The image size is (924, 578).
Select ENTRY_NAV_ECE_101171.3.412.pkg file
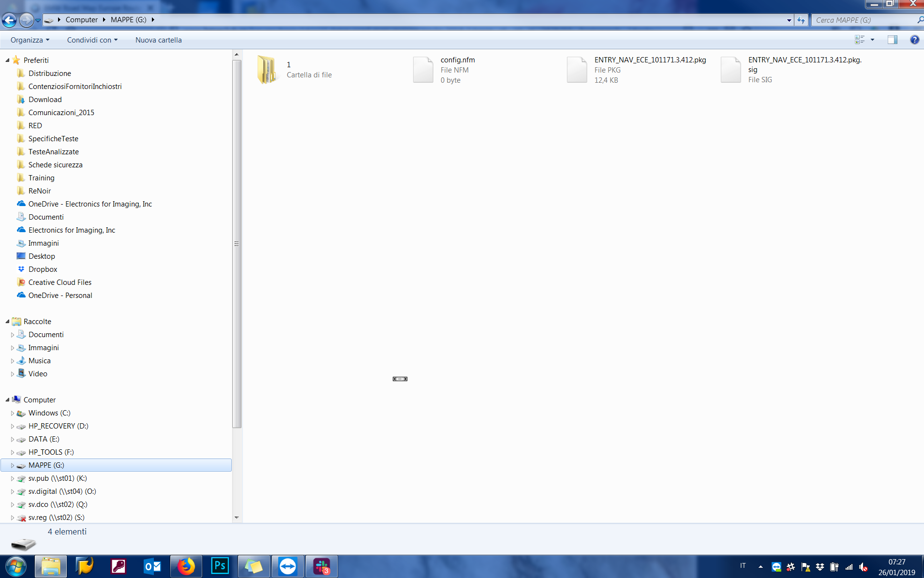[x=637, y=70]
